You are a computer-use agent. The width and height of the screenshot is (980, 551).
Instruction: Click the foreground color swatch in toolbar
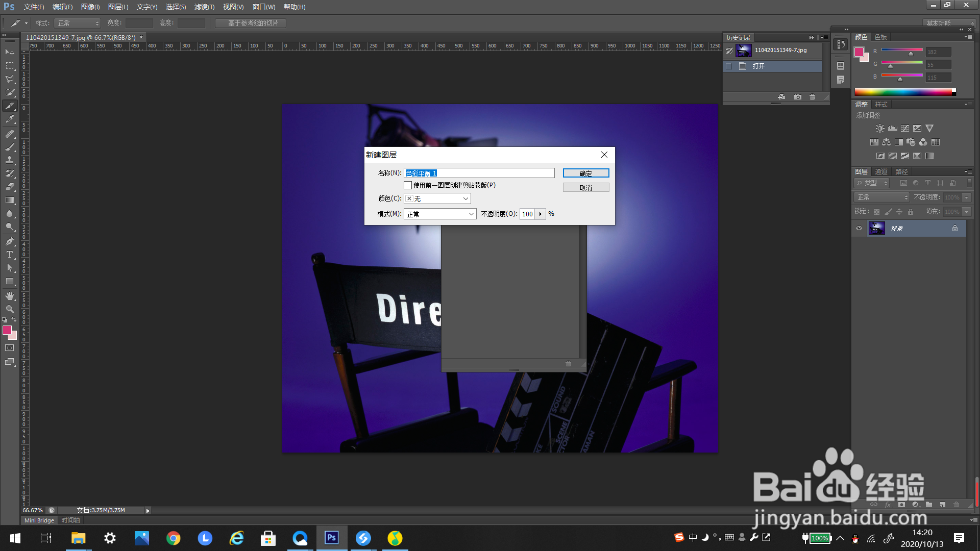(7, 331)
